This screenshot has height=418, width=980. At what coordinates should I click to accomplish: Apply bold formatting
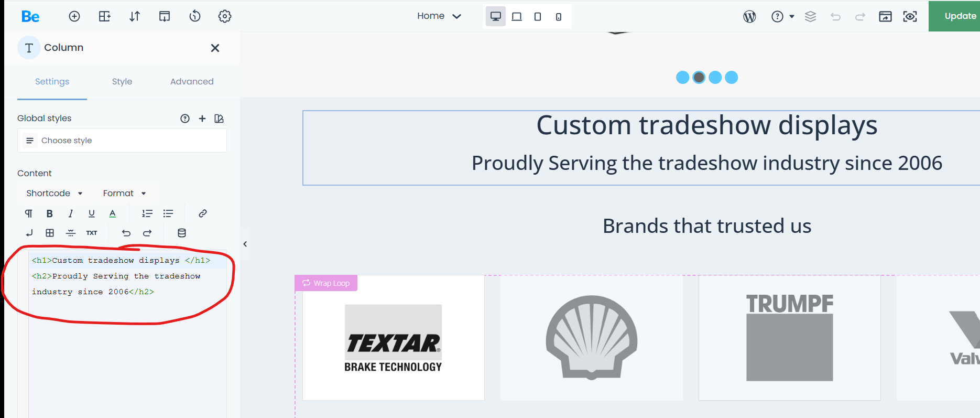tap(50, 213)
